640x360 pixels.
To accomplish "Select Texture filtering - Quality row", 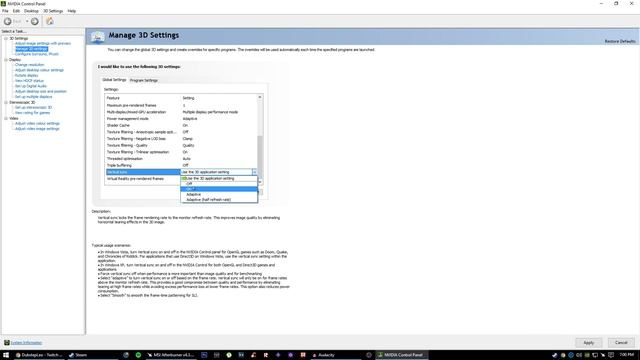I will 181,145.
